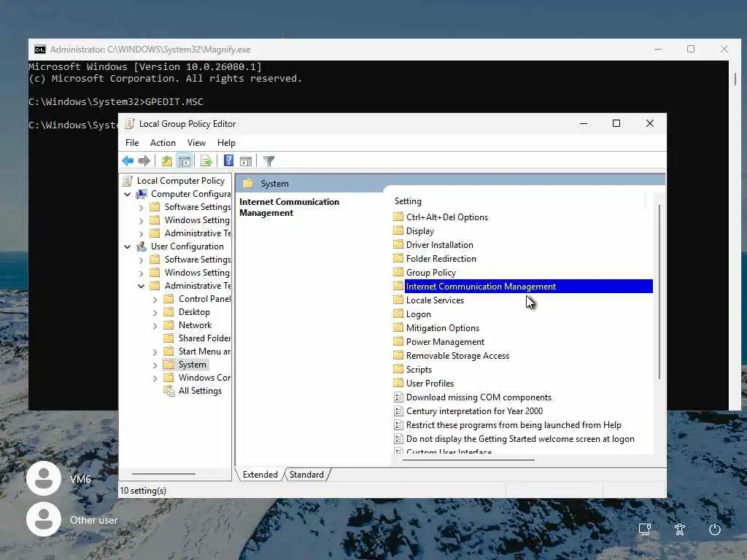Click the Forward arrow in the toolbar

tap(144, 161)
